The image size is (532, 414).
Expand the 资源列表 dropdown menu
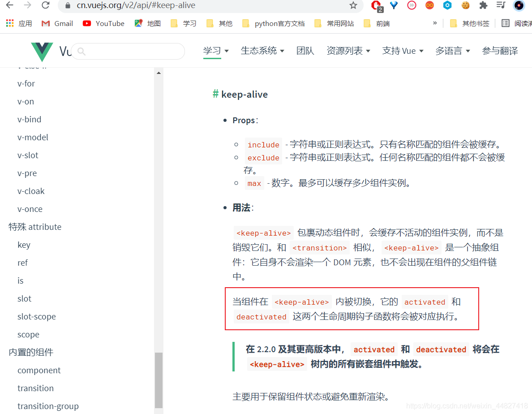(348, 51)
